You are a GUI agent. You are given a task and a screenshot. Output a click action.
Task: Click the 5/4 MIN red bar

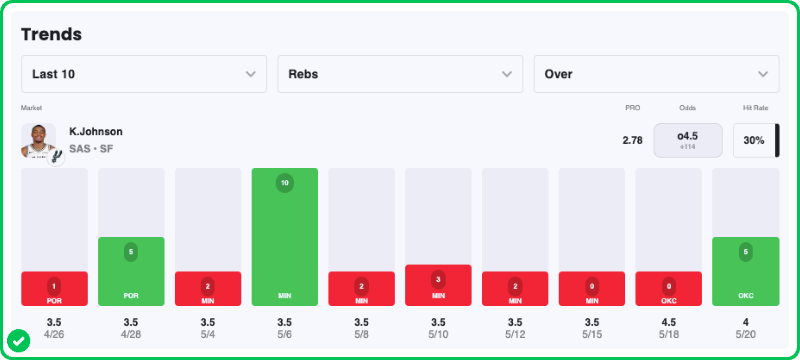208,289
